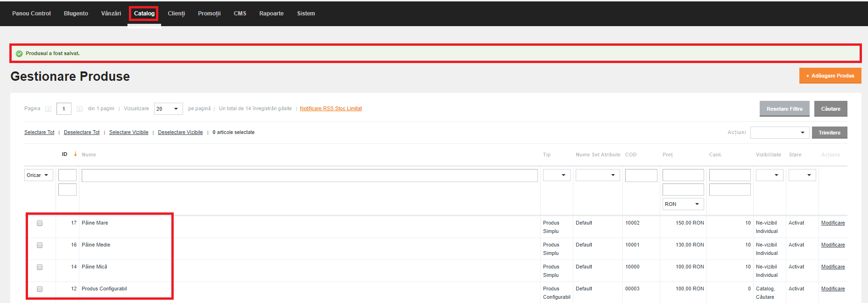
Task: Open the Stare filter dropdown
Action: click(x=802, y=175)
